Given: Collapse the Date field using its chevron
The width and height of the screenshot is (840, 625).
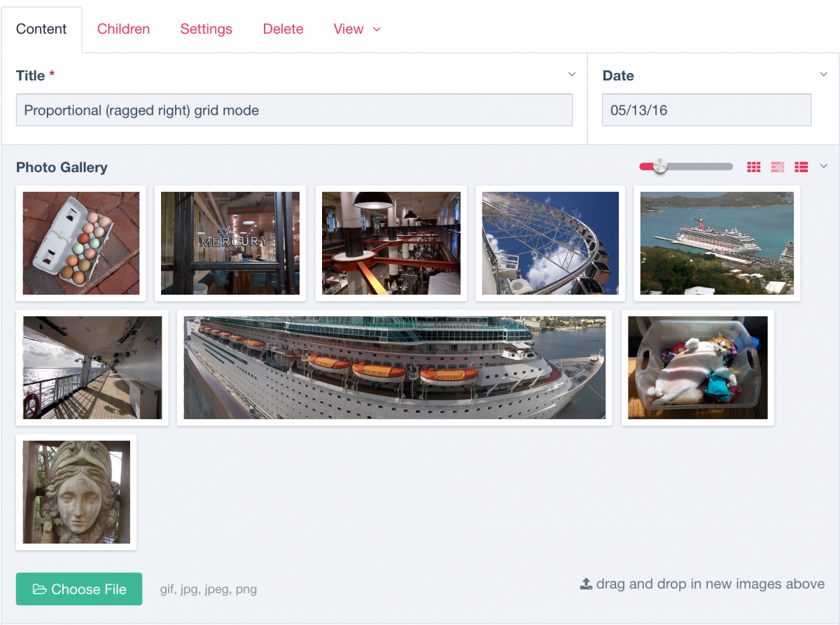Looking at the screenshot, I should 823,74.
